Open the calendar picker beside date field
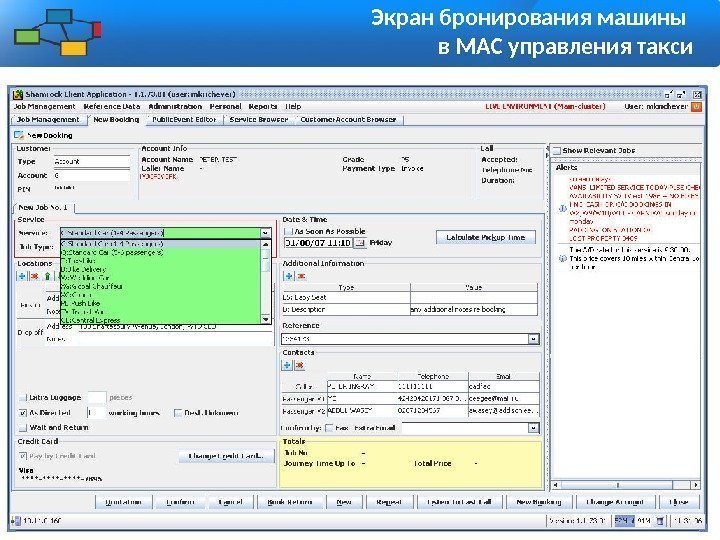 coord(360,242)
